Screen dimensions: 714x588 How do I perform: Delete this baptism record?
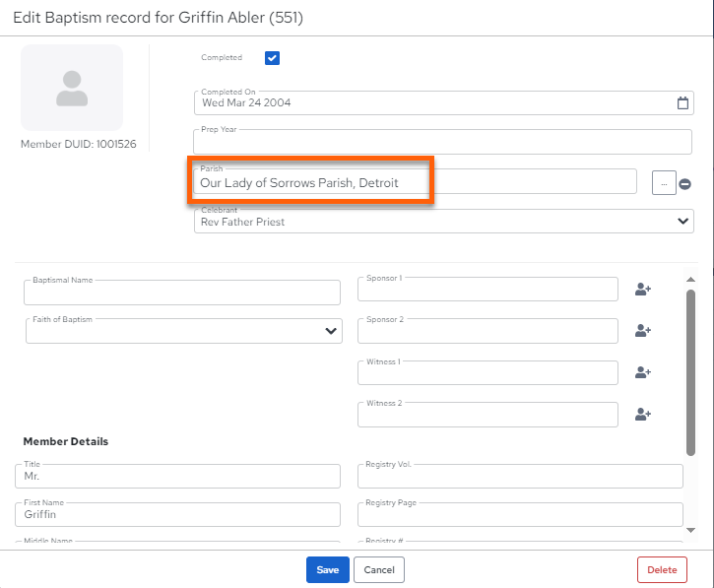click(x=662, y=570)
